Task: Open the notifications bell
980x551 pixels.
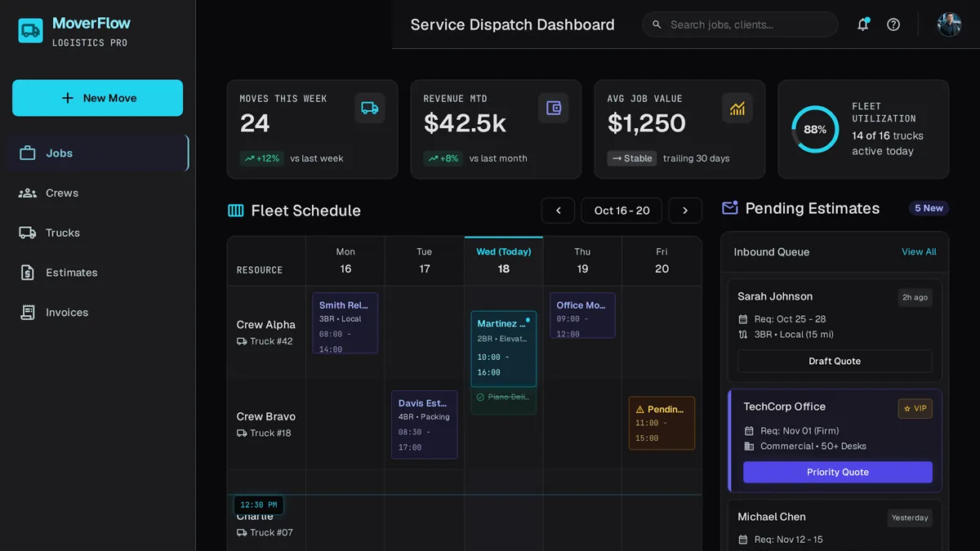Action: click(862, 24)
